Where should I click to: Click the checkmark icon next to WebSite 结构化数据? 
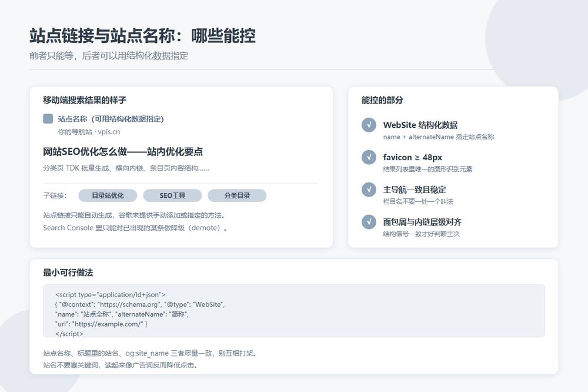(x=369, y=125)
